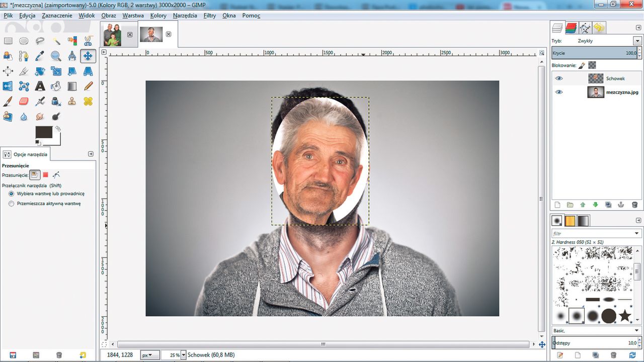Image resolution: width=644 pixels, height=362 pixels.
Task: Open the Plik menu
Action: pyautogui.click(x=8, y=16)
